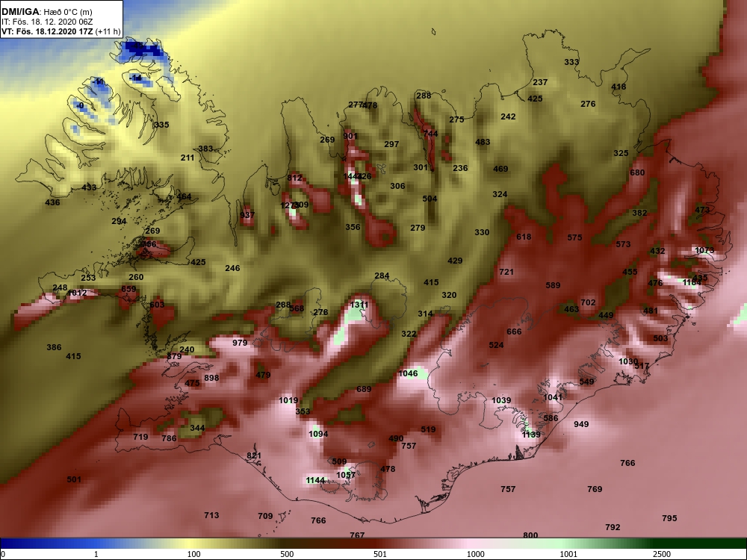Select map value 812

(294, 178)
